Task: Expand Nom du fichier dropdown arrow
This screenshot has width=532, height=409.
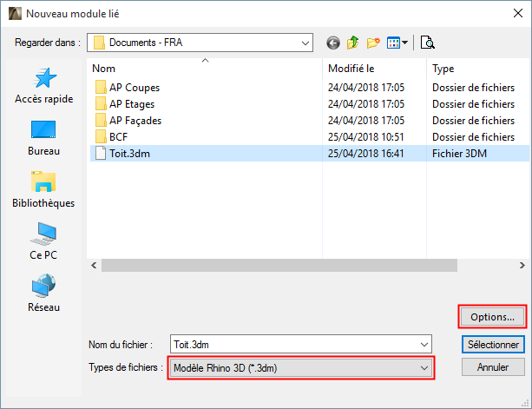Action: [424, 345]
